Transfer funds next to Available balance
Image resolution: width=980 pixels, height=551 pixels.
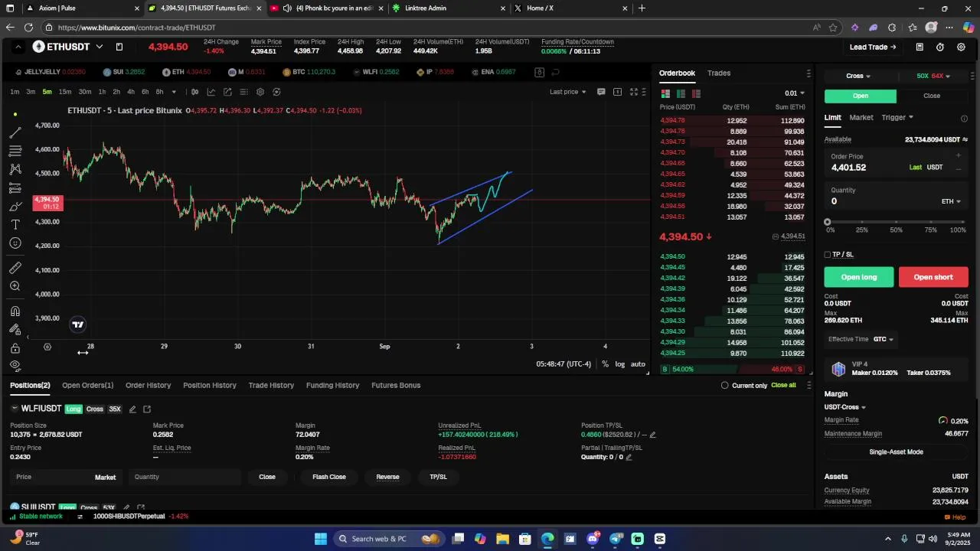point(965,140)
